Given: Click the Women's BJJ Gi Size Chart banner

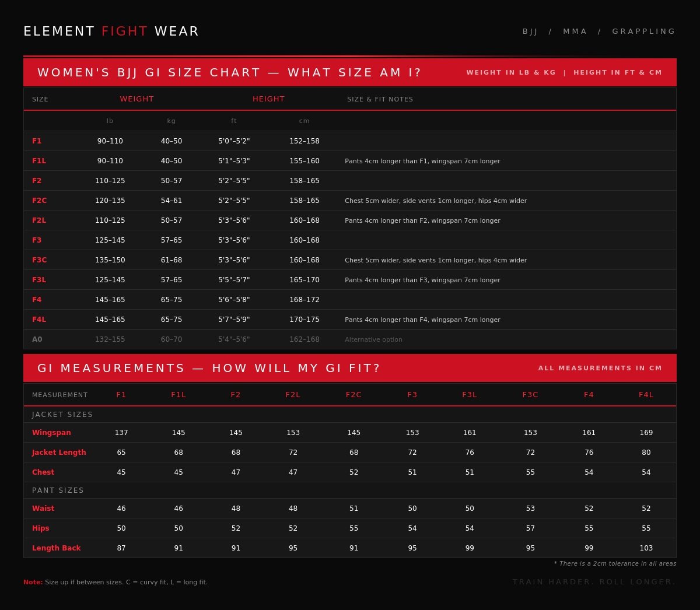Looking at the screenshot, I should [229, 73].
